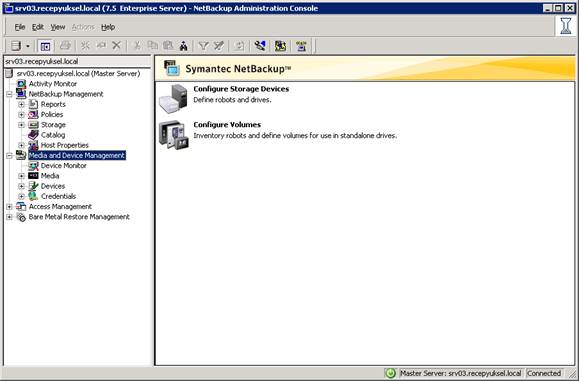Click the Configure Volumes wizard icon
This screenshot has width=579, height=381.
click(x=174, y=134)
